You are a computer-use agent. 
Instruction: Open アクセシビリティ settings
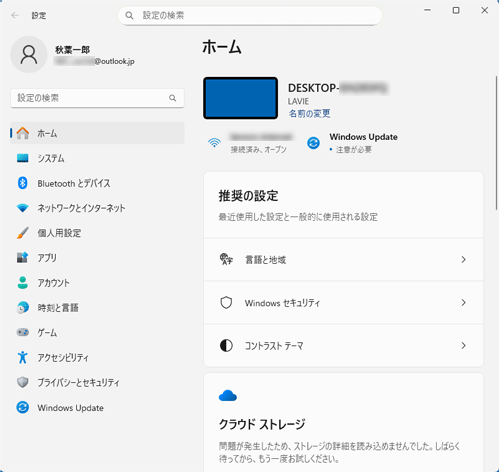click(x=97, y=357)
